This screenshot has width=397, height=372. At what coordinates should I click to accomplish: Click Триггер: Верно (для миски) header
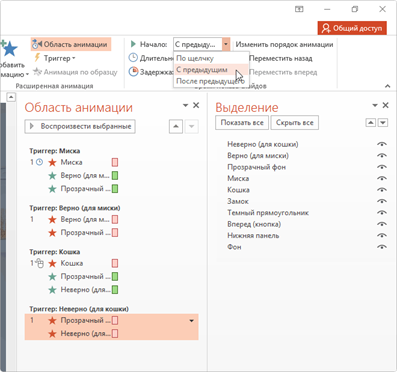click(75, 208)
